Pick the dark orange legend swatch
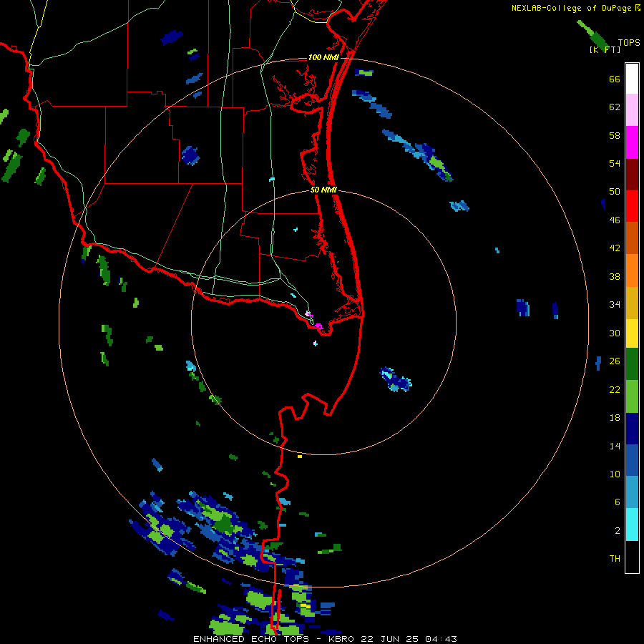This screenshot has height=644, width=644. [632, 238]
